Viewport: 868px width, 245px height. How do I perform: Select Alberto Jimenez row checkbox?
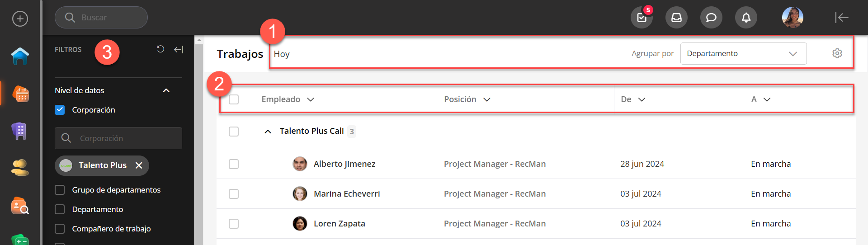click(x=234, y=164)
